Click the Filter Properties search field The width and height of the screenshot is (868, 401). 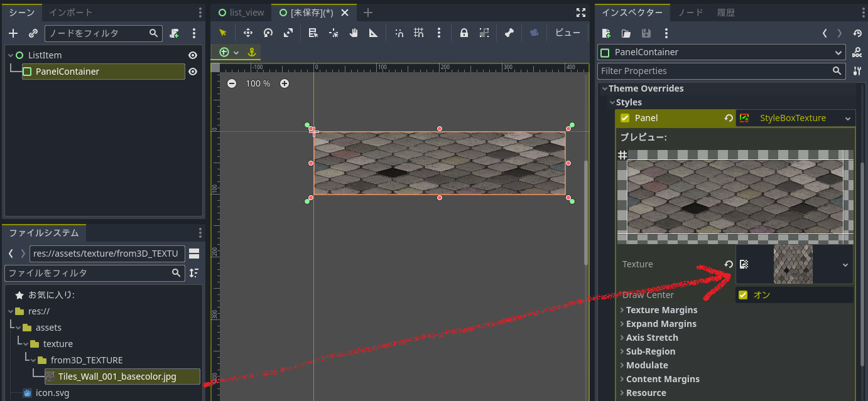point(713,71)
